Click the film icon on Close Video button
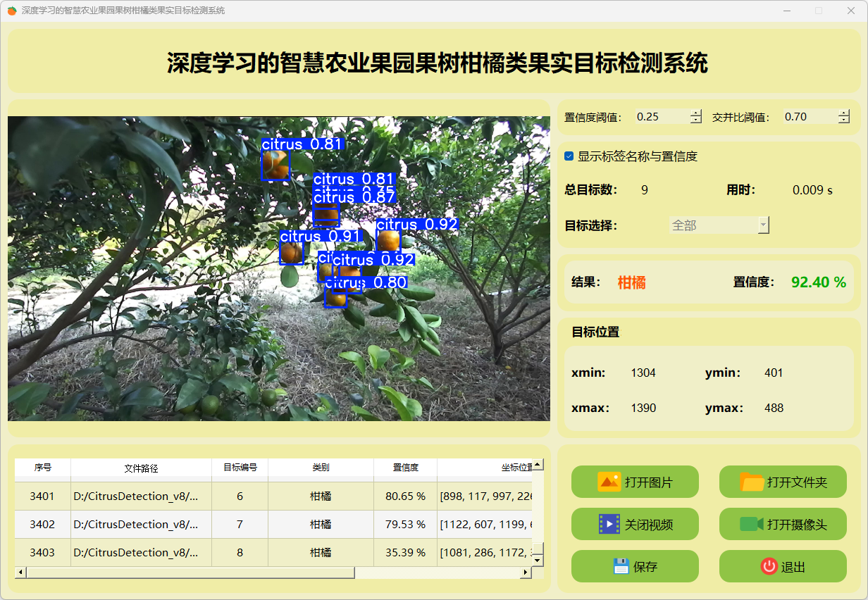 [x=609, y=524]
